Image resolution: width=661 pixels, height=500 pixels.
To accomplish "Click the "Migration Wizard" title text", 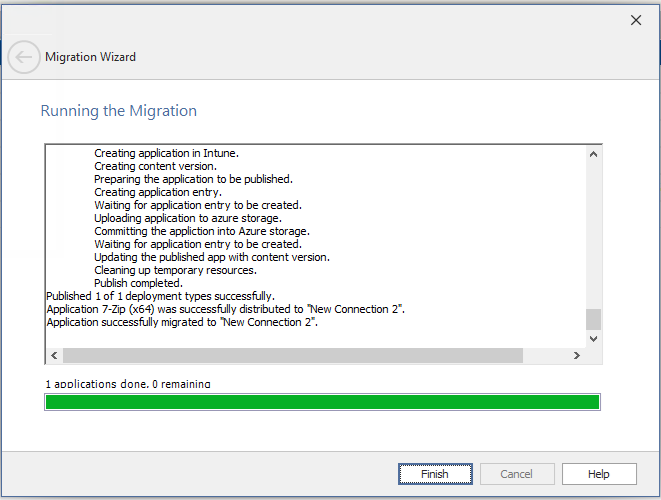I will point(90,57).
